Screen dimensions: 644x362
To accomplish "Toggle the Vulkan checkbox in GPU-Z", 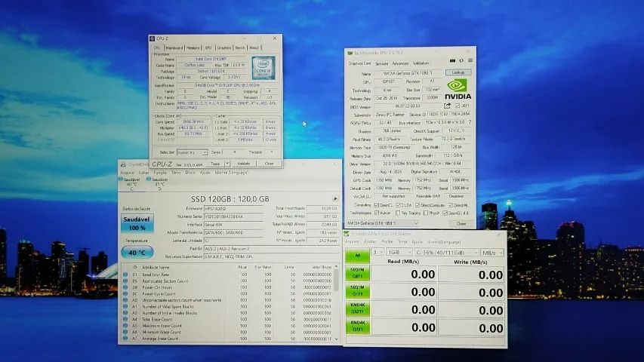I will click(377, 213).
